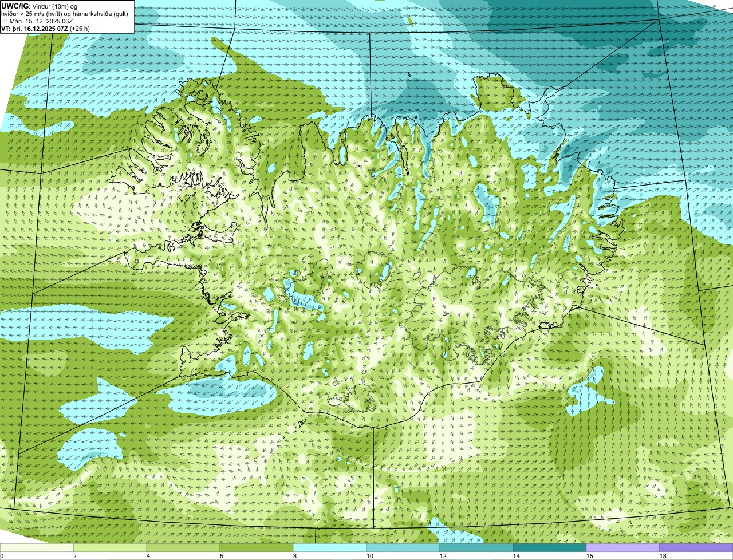The width and height of the screenshot is (733, 560).
Task: Click the legend tick label "18"
Action: tap(663, 556)
